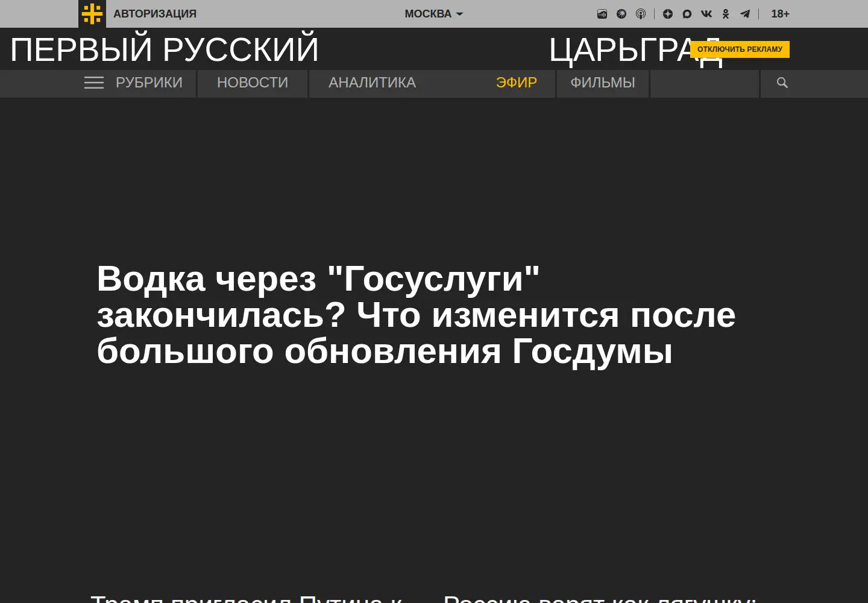Open the Apple Podcasts icon

(641, 14)
